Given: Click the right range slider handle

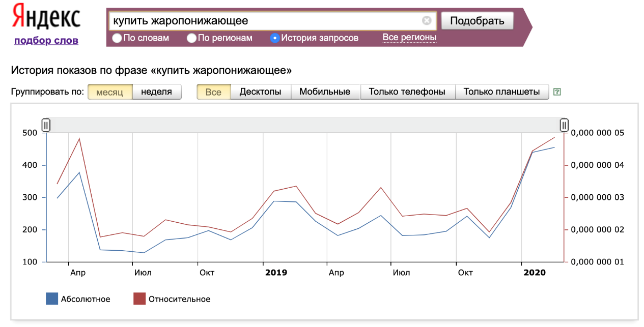Looking at the screenshot, I should [x=564, y=125].
